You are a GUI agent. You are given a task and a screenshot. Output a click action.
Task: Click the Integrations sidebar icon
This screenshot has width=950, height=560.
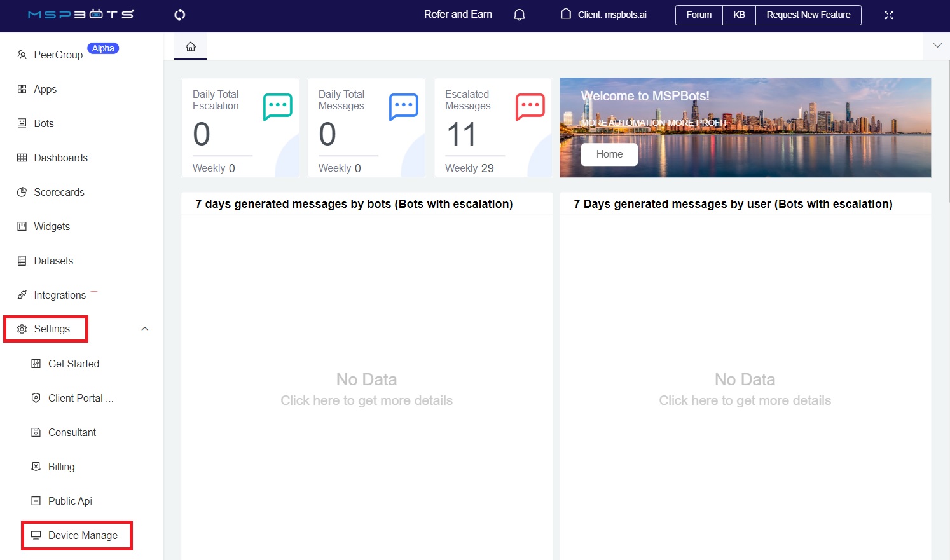21,294
